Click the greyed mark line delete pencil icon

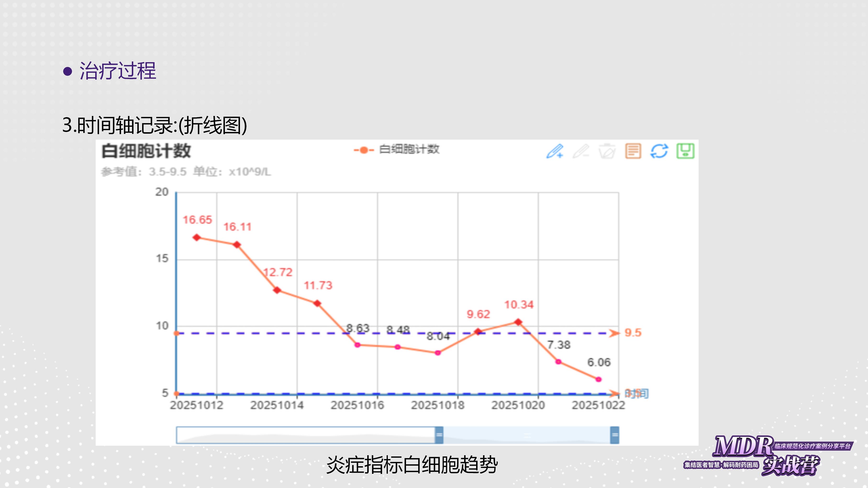point(581,151)
